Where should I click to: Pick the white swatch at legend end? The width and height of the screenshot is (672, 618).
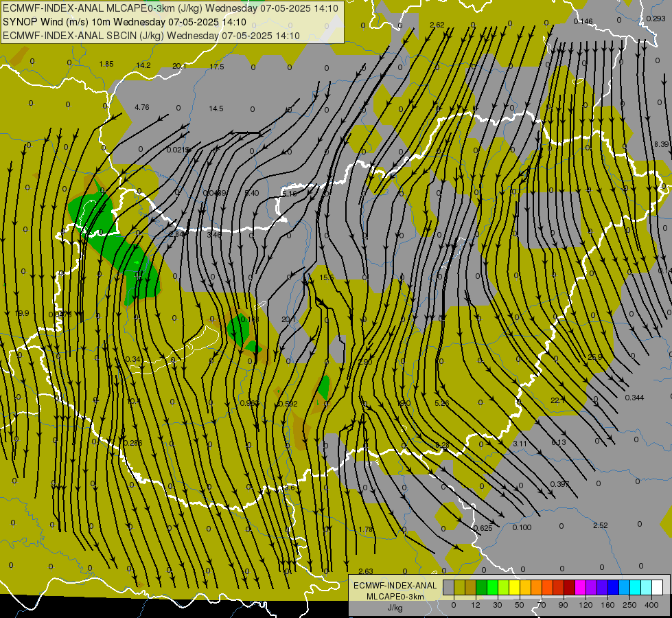[658, 588]
